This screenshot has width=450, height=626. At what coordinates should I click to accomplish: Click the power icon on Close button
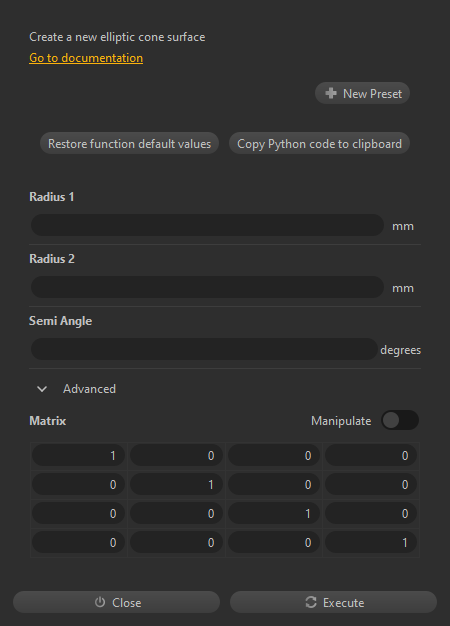click(x=100, y=602)
